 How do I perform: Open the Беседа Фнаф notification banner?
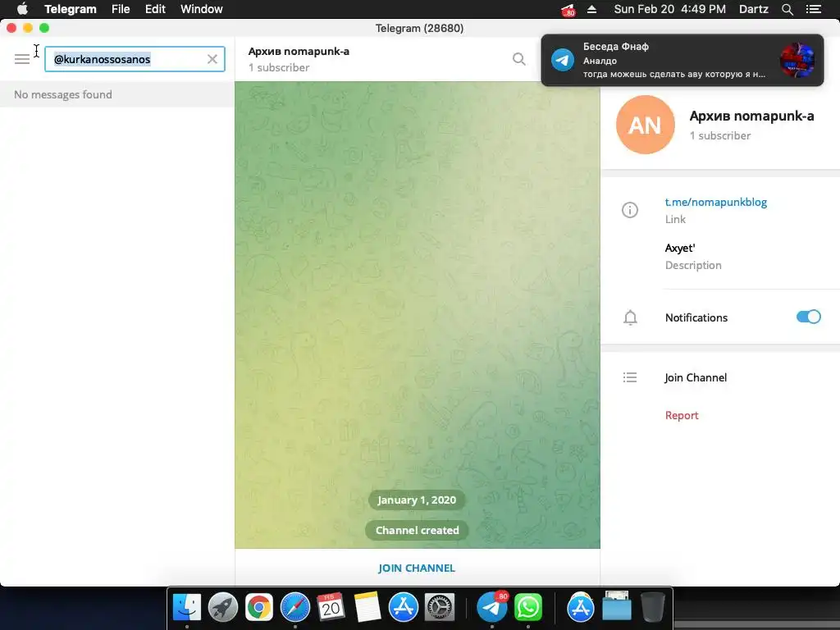tap(682, 60)
